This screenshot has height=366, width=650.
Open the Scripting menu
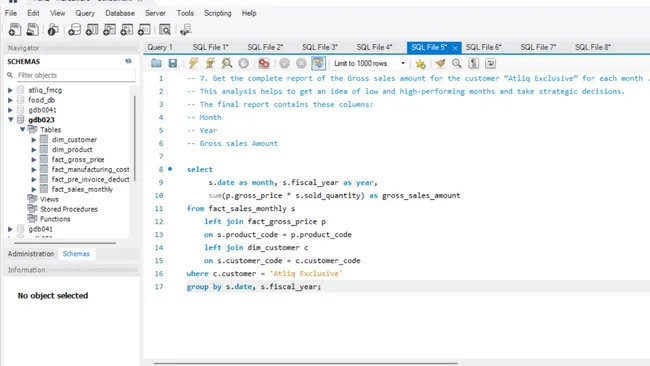click(x=218, y=13)
